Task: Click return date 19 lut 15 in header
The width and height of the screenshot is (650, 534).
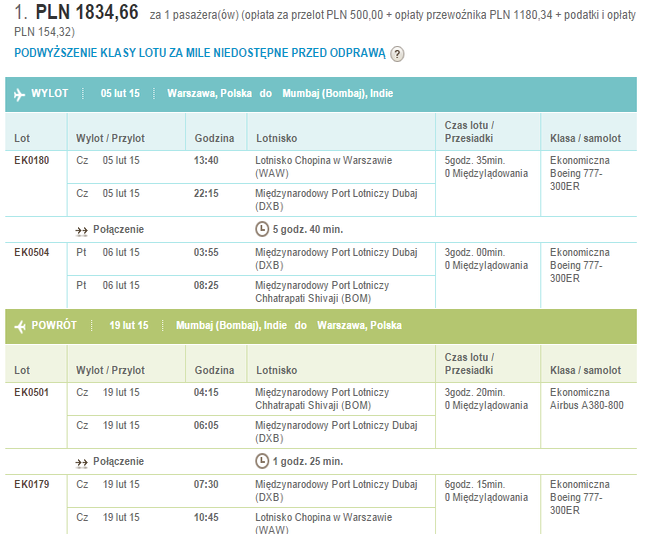Action: (129, 325)
